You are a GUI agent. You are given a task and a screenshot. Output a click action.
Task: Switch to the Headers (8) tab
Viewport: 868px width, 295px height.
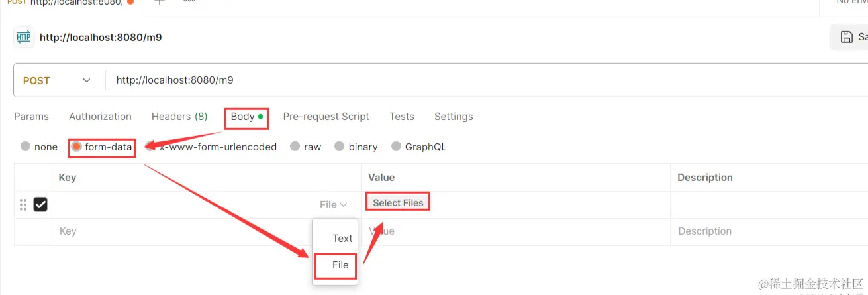click(179, 117)
